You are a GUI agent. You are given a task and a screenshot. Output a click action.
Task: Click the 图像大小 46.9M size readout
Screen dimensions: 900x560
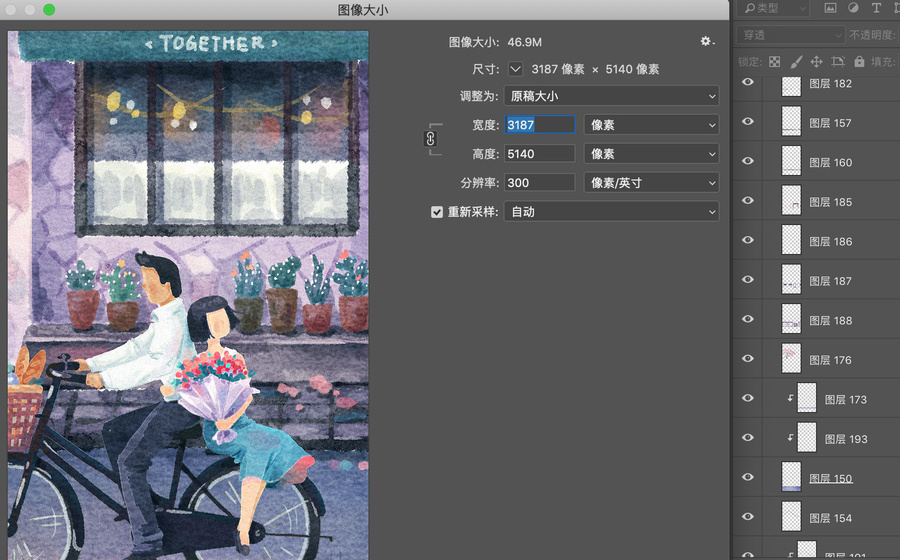495,42
